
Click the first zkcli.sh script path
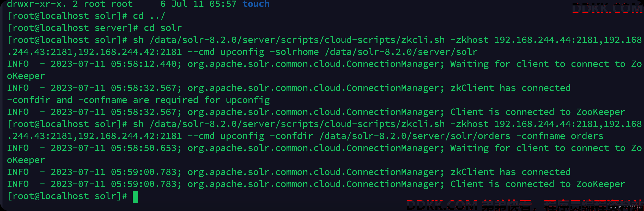pos(297,40)
